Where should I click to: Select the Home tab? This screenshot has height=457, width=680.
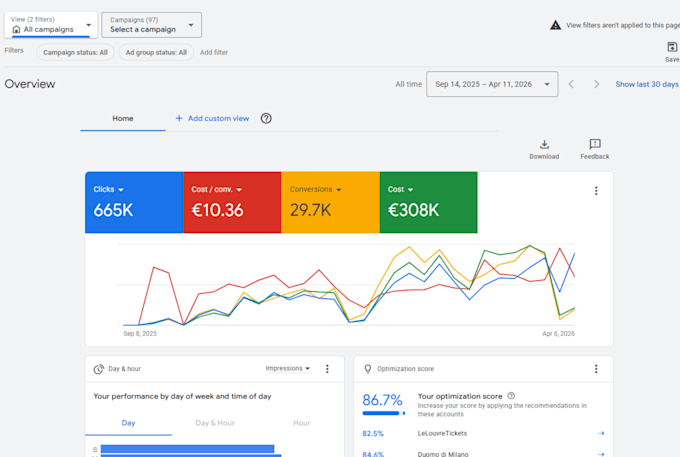[x=123, y=118]
